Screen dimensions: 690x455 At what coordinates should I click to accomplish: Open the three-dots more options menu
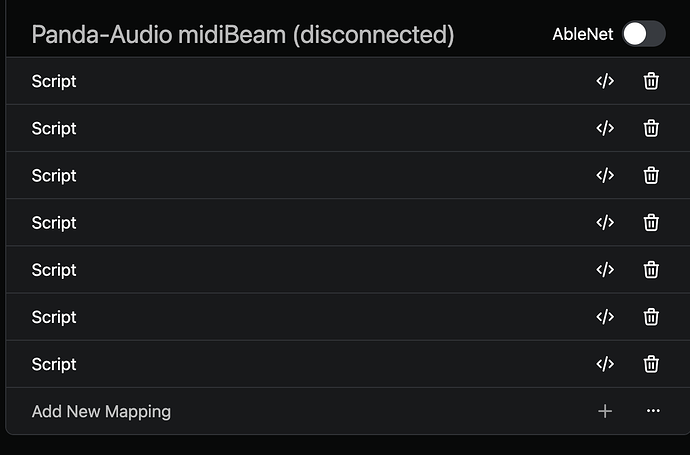coord(653,411)
